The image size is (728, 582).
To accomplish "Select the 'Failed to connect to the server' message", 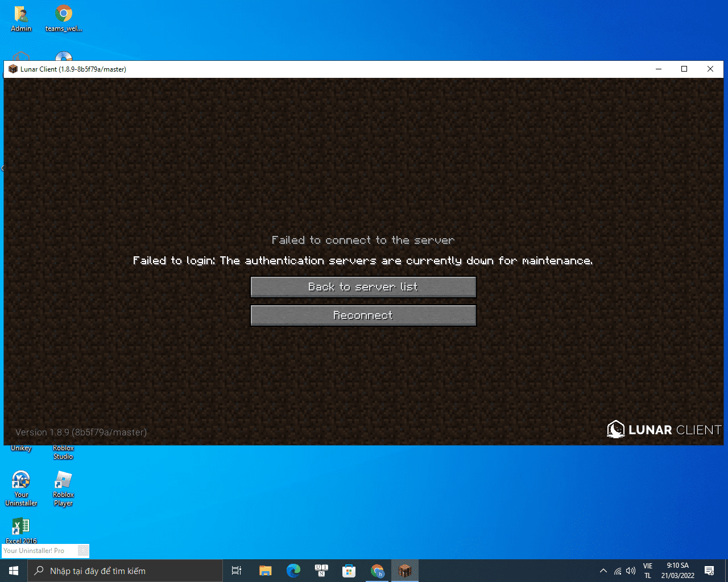I will pyautogui.click(x=363, y=240).
